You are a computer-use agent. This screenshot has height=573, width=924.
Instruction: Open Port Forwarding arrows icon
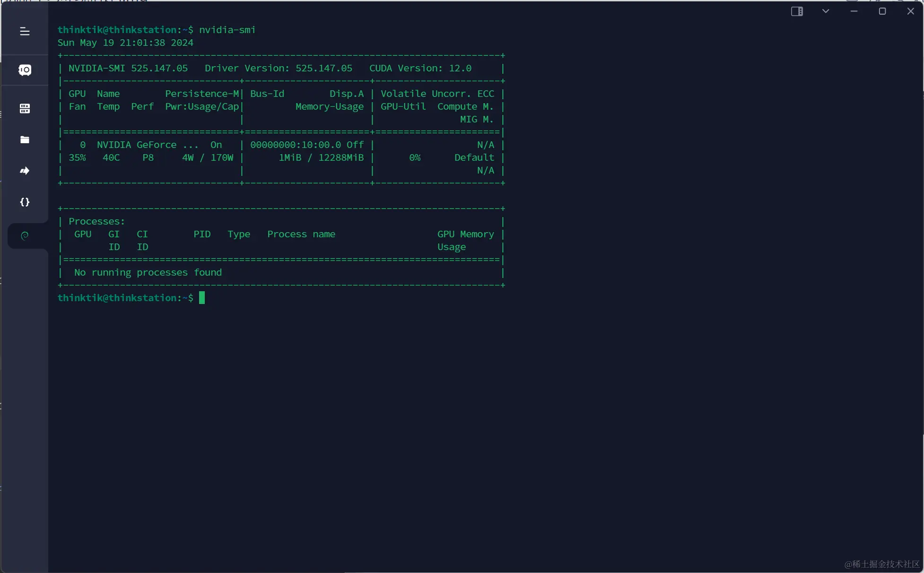[25, 171]
